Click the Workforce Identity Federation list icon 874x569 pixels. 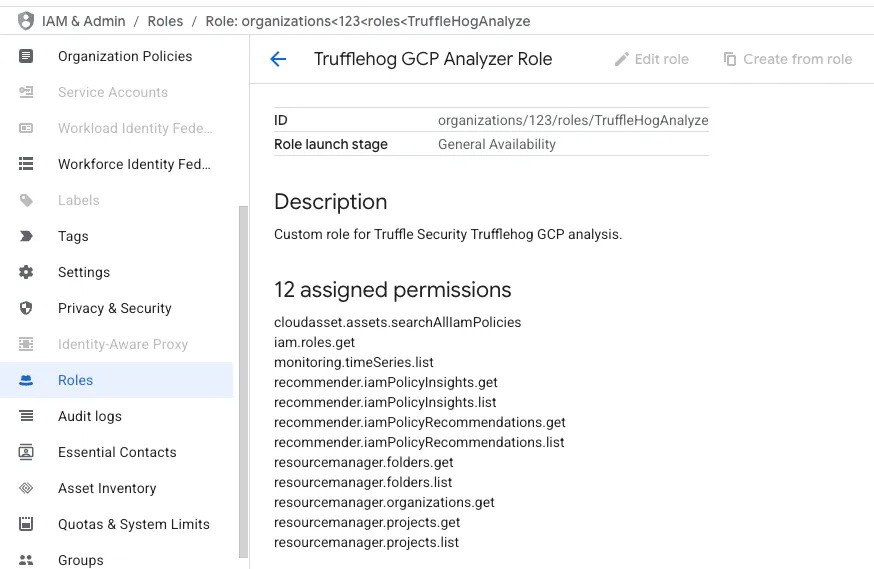[26, 164]
